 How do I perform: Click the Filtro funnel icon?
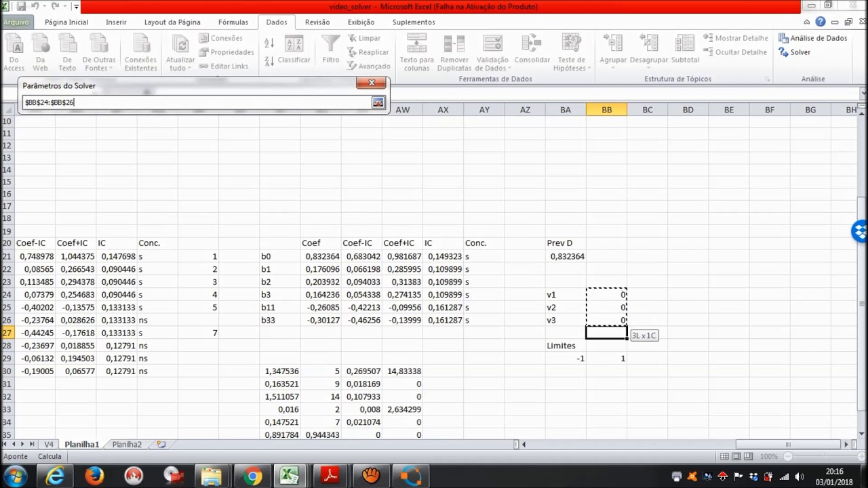click(x=330, y=49)
